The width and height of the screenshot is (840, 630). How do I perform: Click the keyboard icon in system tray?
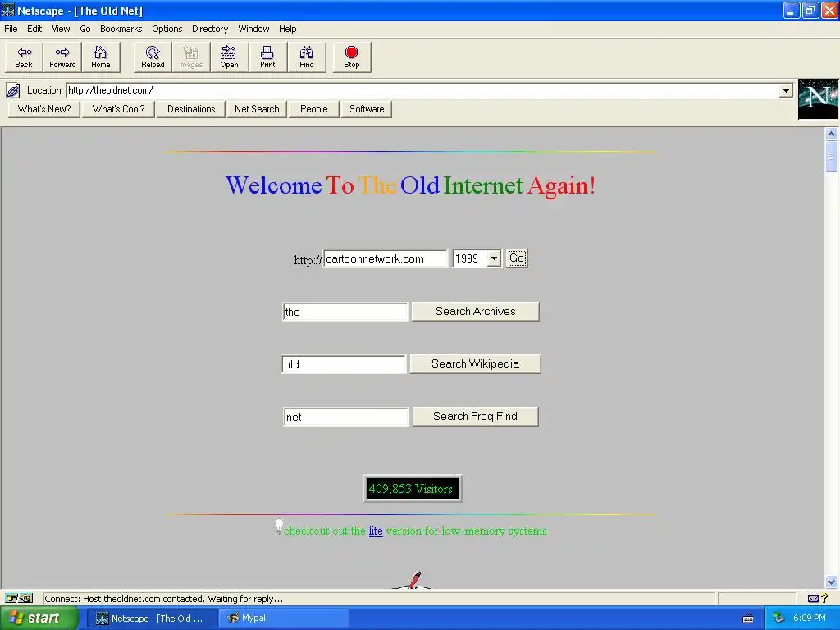click(x=748, y=619)
